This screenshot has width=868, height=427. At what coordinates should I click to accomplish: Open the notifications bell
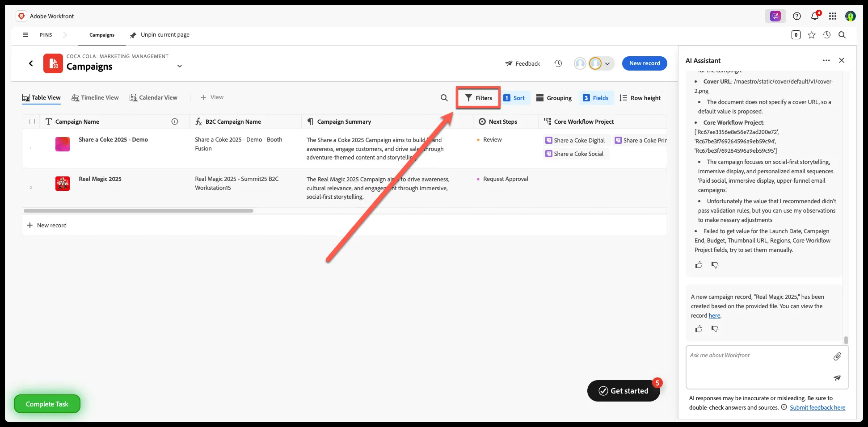[815, 16]
